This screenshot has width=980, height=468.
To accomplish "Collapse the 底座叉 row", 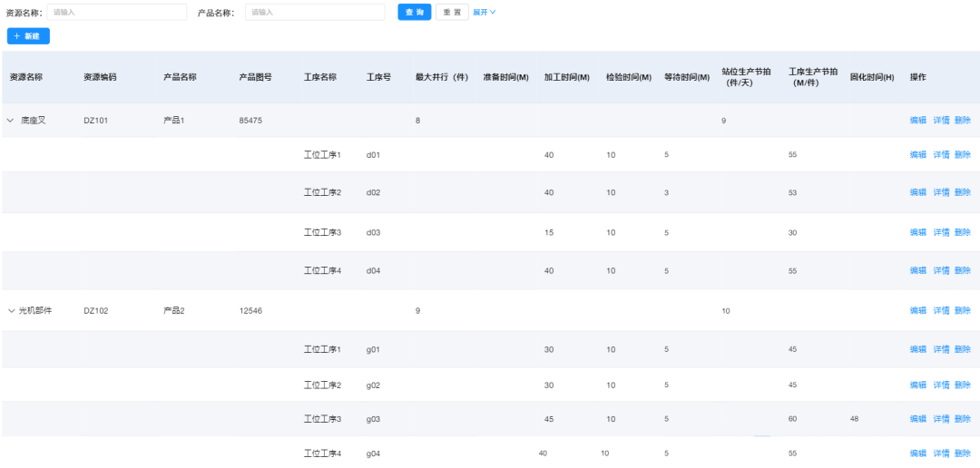I will point(10,121).
